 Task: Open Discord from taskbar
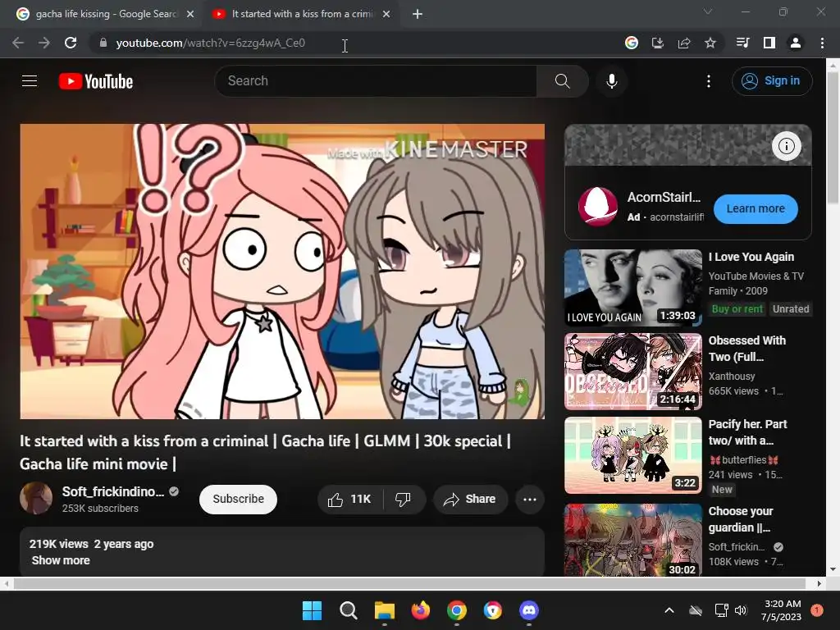tap(529, 610)
